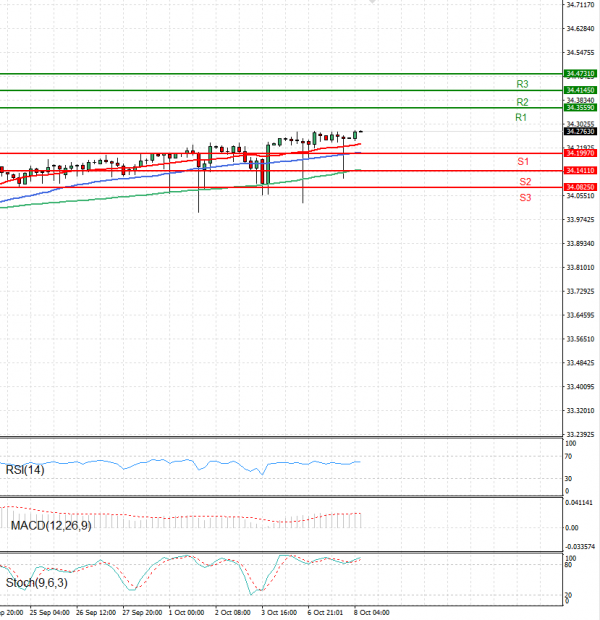The image size is (600, 620).
Task: Click the 27 Sep 20:00 time label
Action: [142, 613]
